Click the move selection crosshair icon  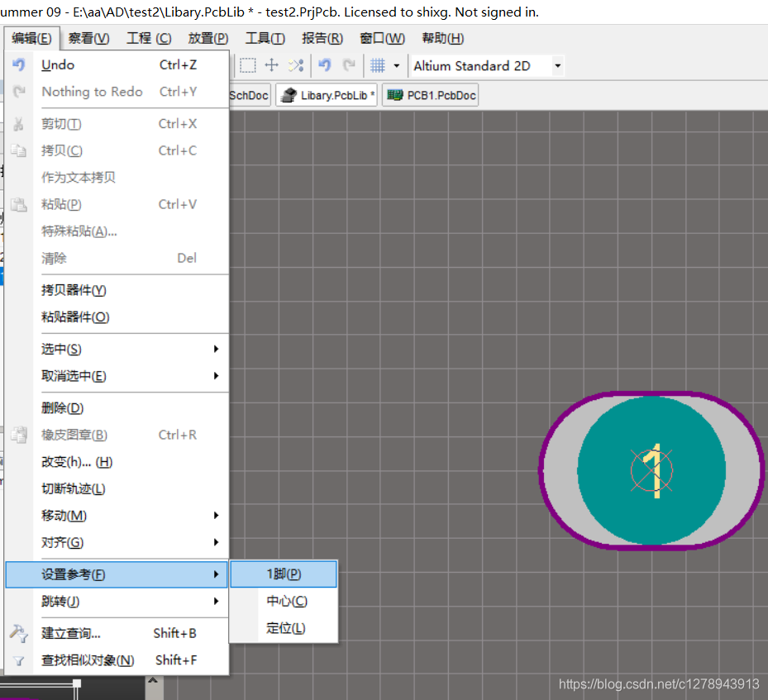(271, 66)
